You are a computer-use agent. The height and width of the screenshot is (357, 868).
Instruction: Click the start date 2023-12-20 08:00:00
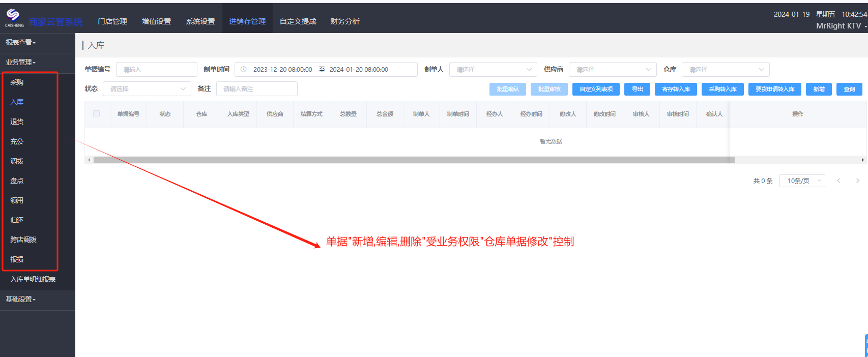pyautogui.click(x=283, y=70)
